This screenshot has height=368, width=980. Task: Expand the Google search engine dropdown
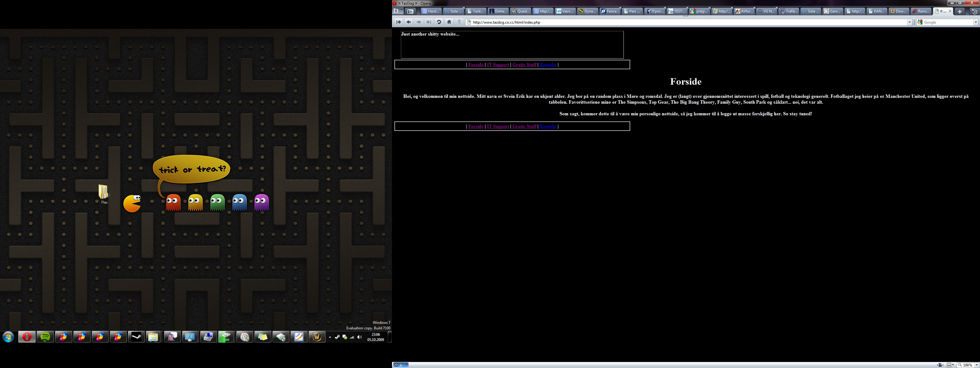coord(976,22)
